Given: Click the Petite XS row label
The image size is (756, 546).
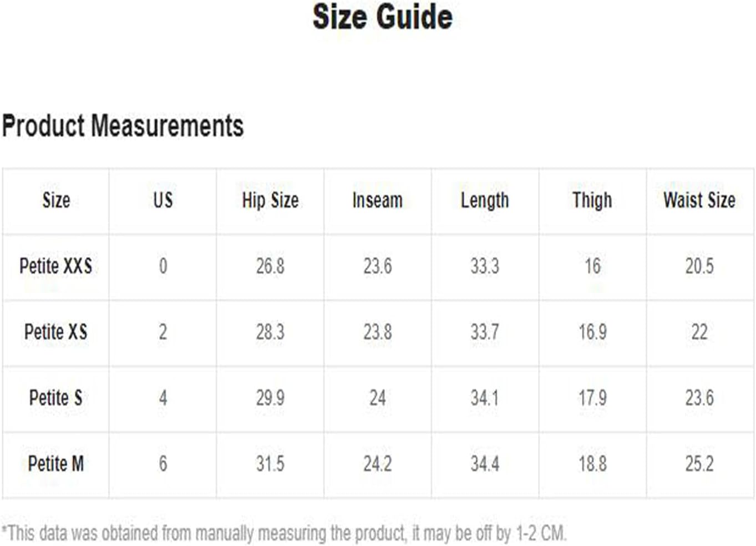Looking at the screenshot, I should [55, 332].
